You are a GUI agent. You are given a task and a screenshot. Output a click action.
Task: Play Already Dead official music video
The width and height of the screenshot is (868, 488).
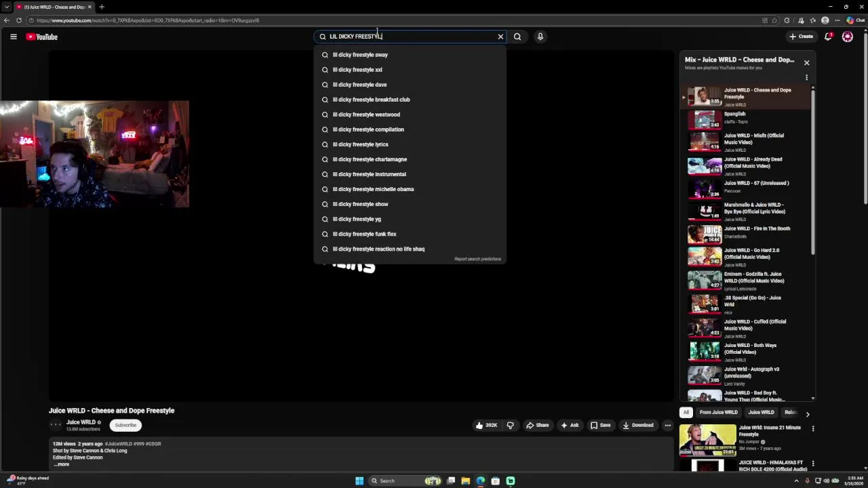click(746, 166)
